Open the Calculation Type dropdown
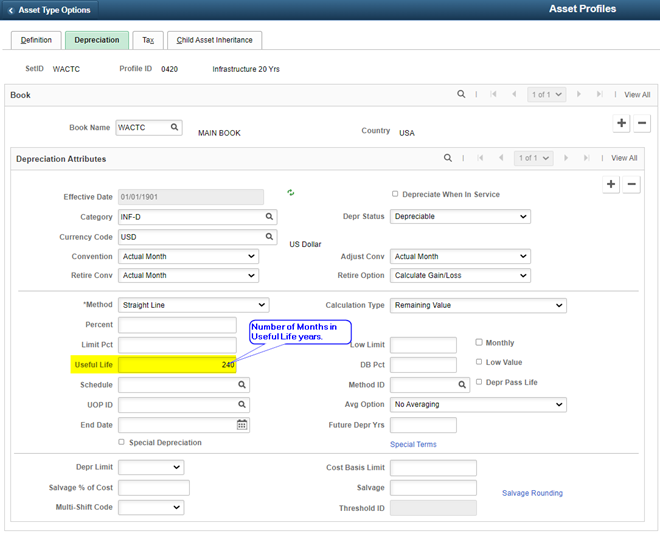 [x=478, y=305]
